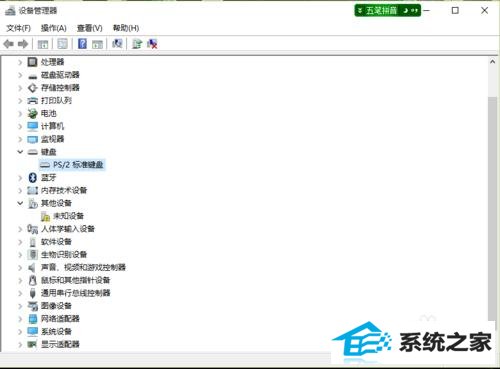The width and height of the screenshot is (500, 369).
Task: Select the 系统设备 label
Action: [x=56, y=332]
